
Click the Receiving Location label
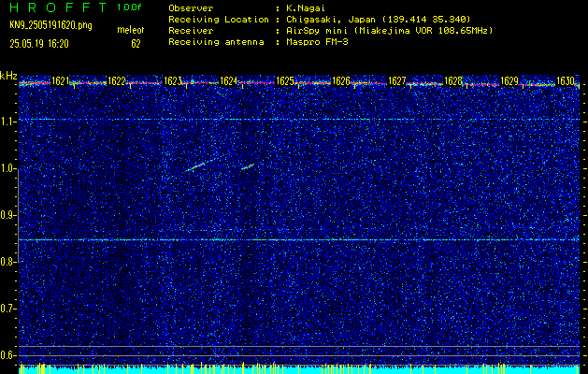point(219,19)
